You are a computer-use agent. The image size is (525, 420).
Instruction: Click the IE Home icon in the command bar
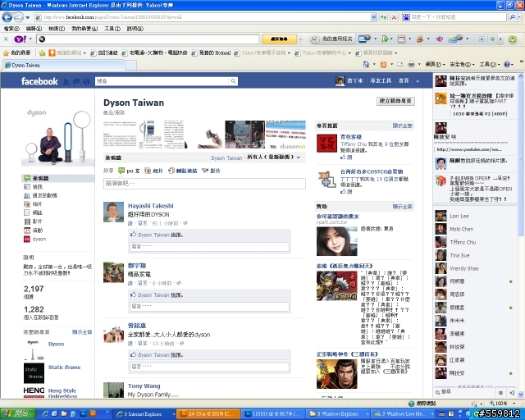pyautogui.click(x=366, y=64)
